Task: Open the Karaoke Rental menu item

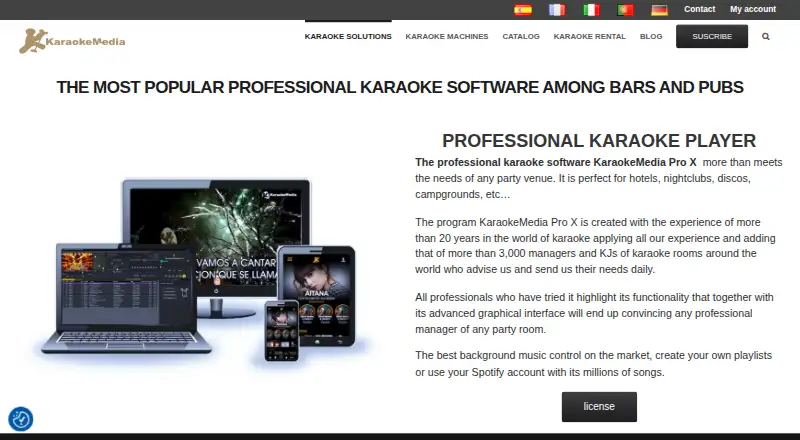Action: coord(589,36)
